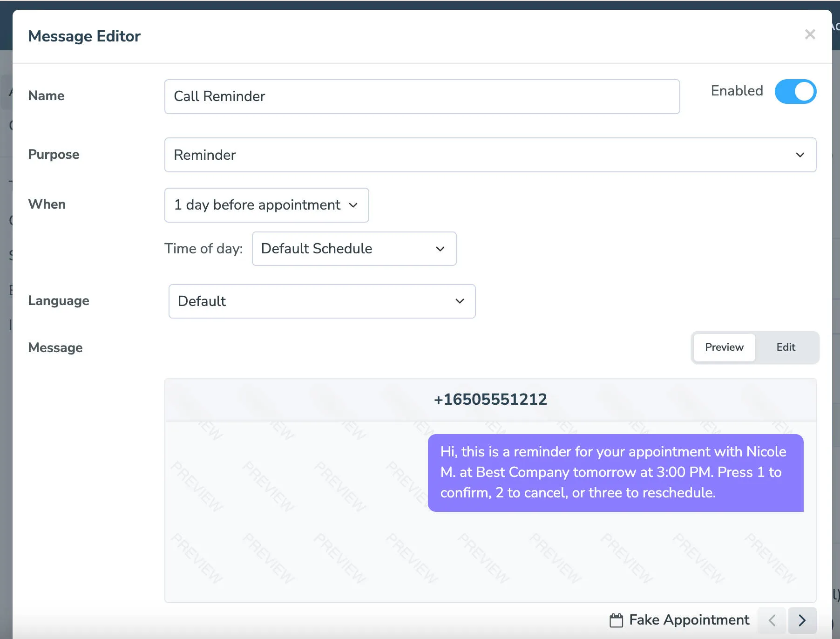Switch to the Edit tab
Screen dimensions: 840x639
[x=786, y=347]
